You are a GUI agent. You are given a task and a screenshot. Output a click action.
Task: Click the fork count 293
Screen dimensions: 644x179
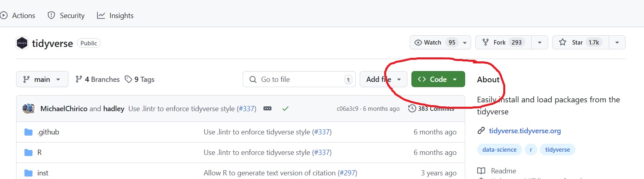516,43
